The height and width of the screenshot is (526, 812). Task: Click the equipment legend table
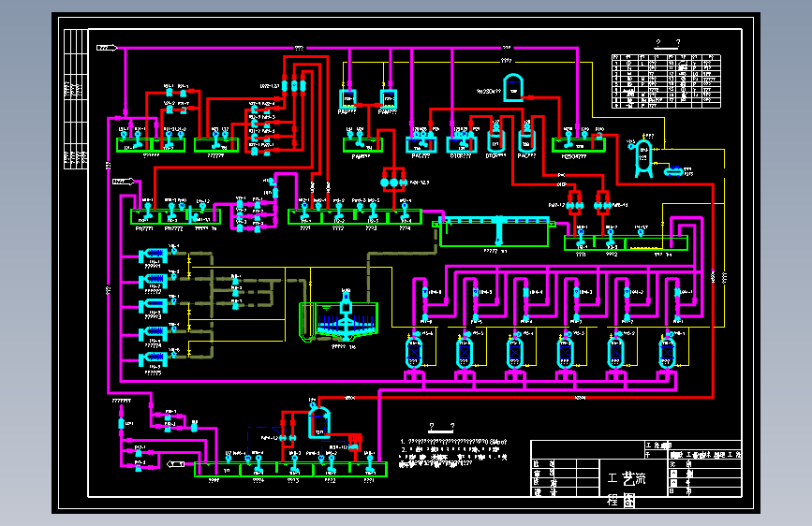pos(666,80)
